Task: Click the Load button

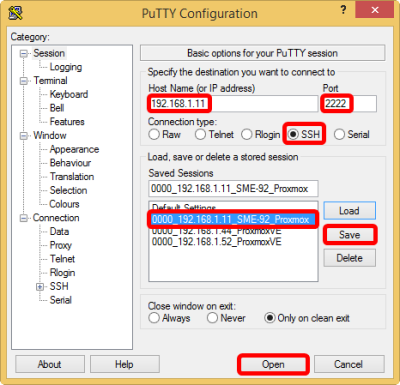Action: pos(349,211)
